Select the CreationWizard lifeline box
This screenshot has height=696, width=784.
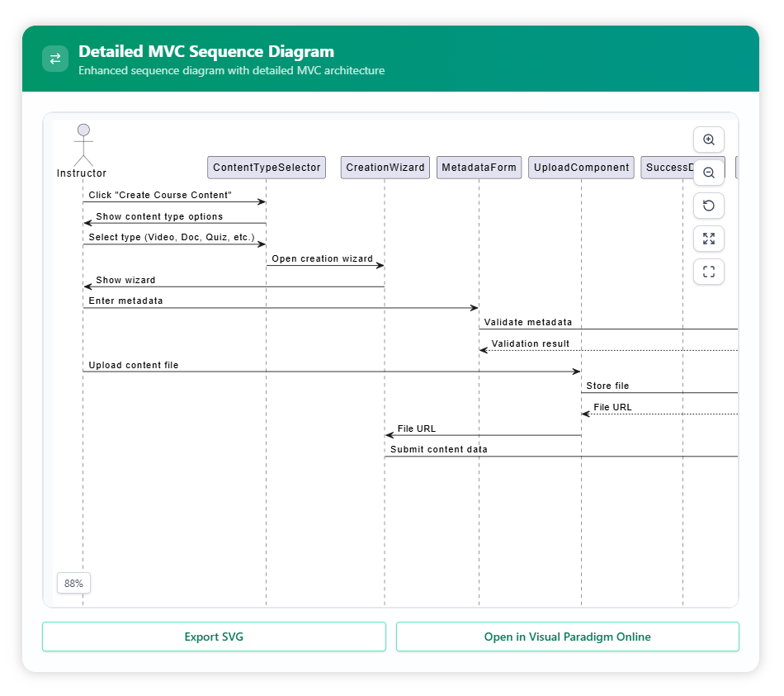(x=385, y=168)
